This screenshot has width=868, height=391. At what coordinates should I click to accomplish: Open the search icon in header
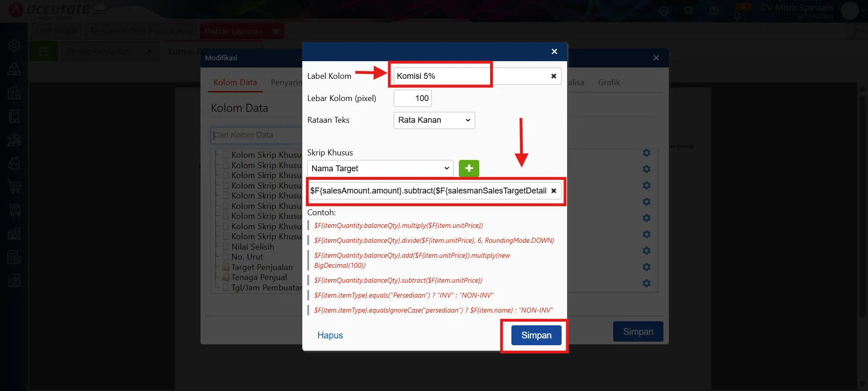click(689, 10)
